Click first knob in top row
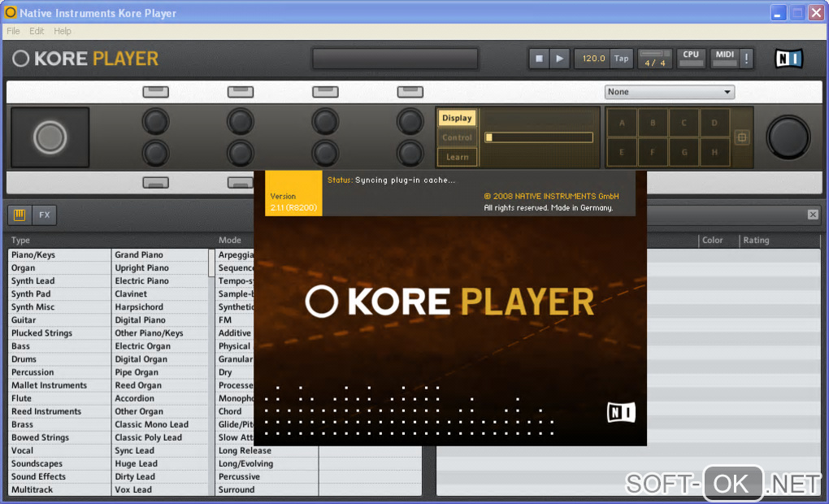 coord(155,121)
